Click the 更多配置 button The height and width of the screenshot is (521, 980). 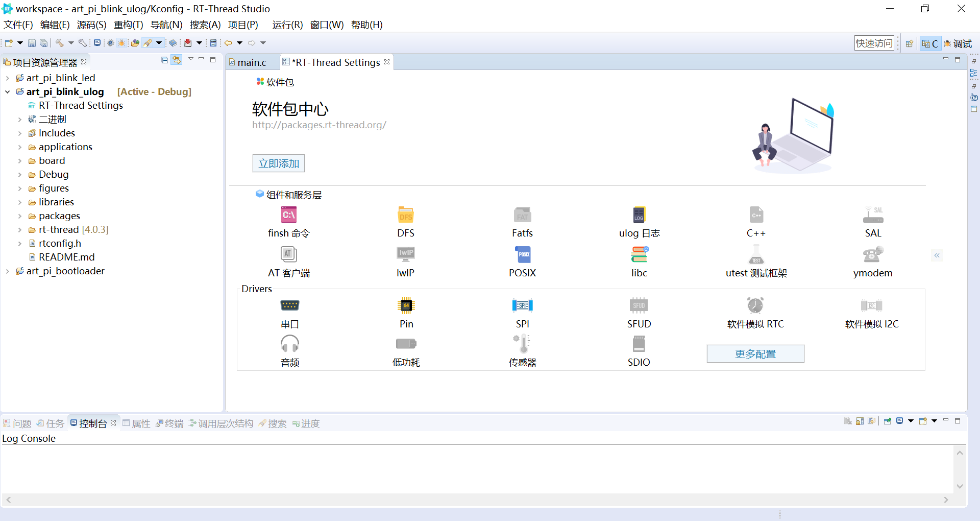pyautogui.click(x=755, y=353)
